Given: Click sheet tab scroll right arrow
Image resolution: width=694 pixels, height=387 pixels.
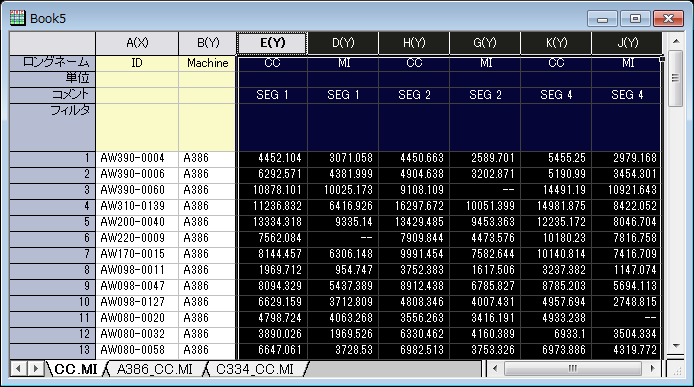Looking at the screenshot, I should pyautogui.click(x=35, y=368).
